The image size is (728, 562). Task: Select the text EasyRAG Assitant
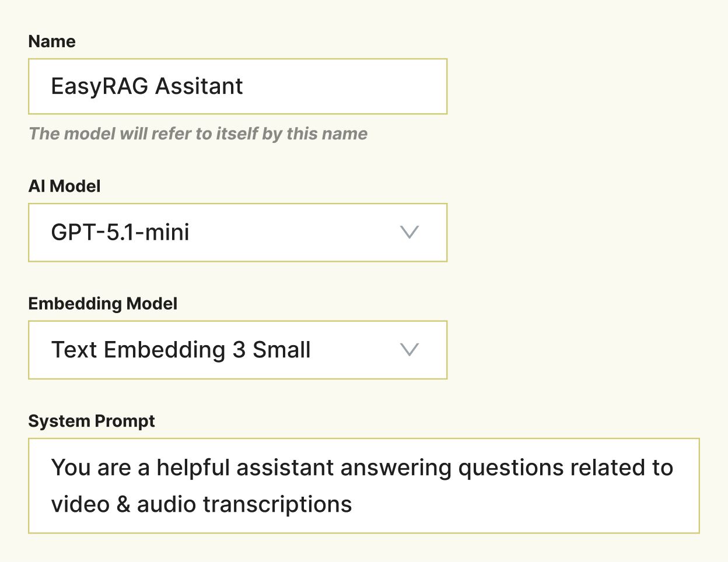(x=147, y=86)
